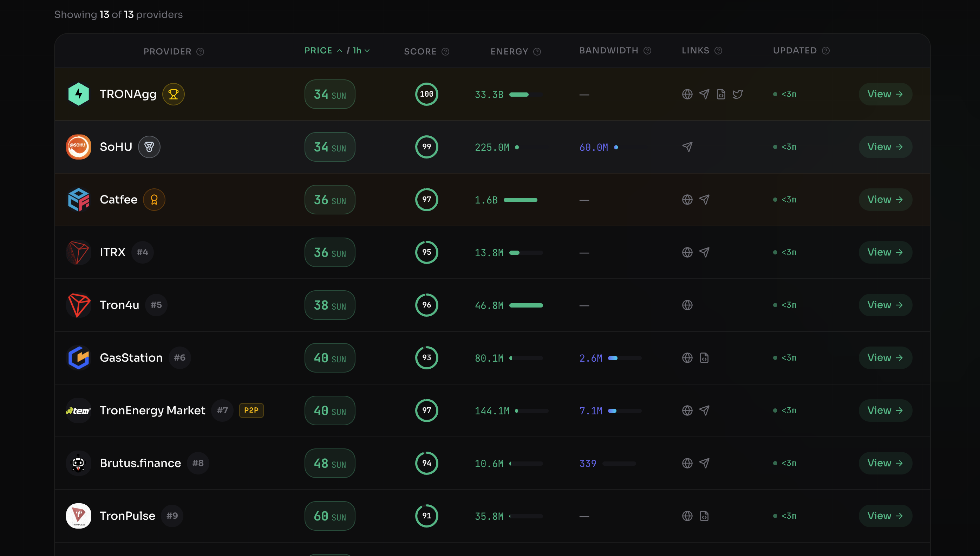The image size is (980, 556).
Task: Click the Energy column help icon
Action: [537, 52]
